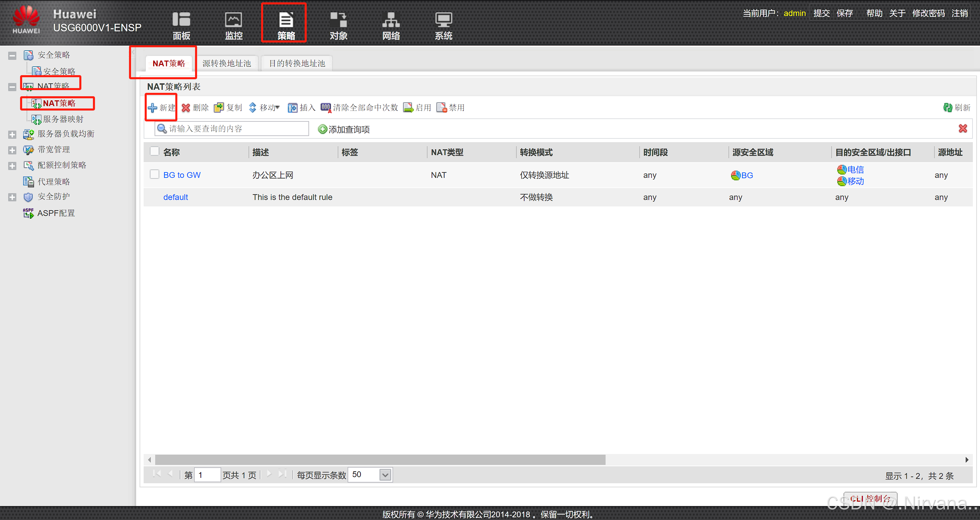This screenshot has height=520, width=980.
Task: Expand the 服务器负载均衡 tree node
Action: pyautogui.click(x=12, y=134)
